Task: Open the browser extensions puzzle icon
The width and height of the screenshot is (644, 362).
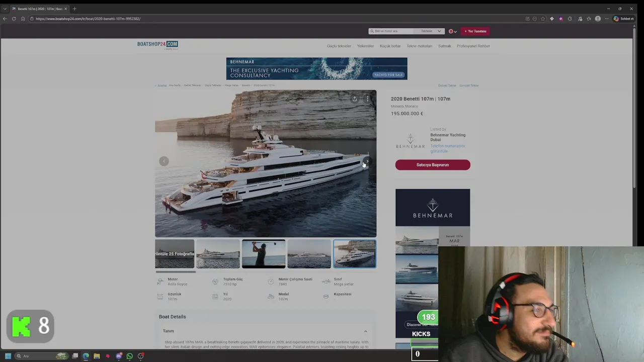Action: pyautogui.click(x=570, y=19)
